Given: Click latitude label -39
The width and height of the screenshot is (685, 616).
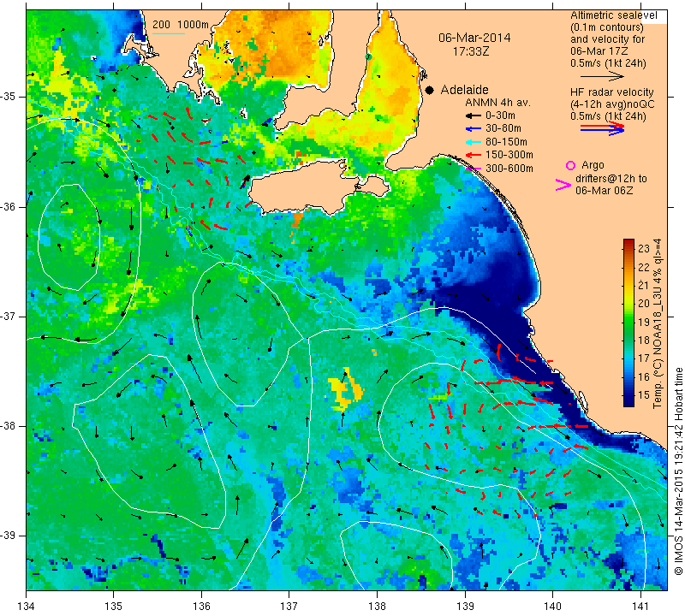Looking at the screenshot, I should (9, 536).
